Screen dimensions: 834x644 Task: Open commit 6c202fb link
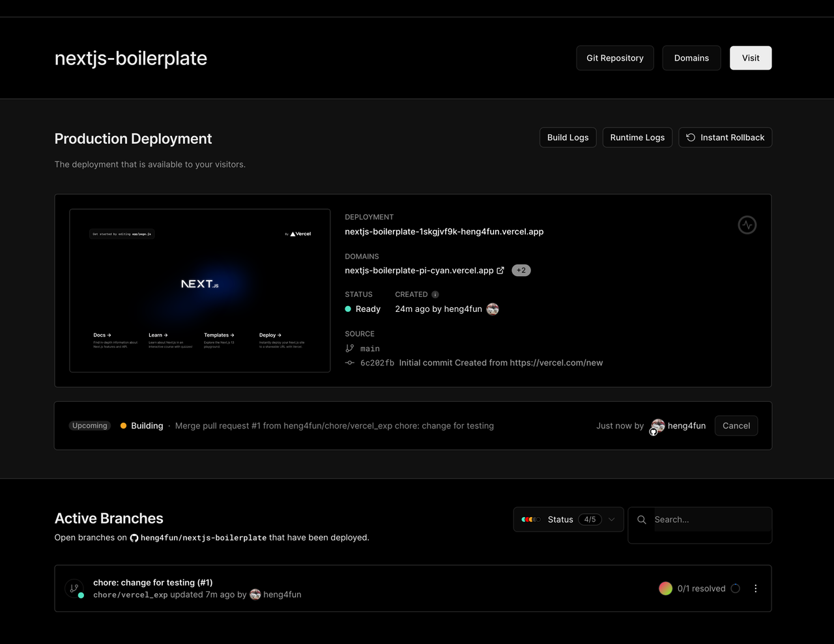point(377,363)
